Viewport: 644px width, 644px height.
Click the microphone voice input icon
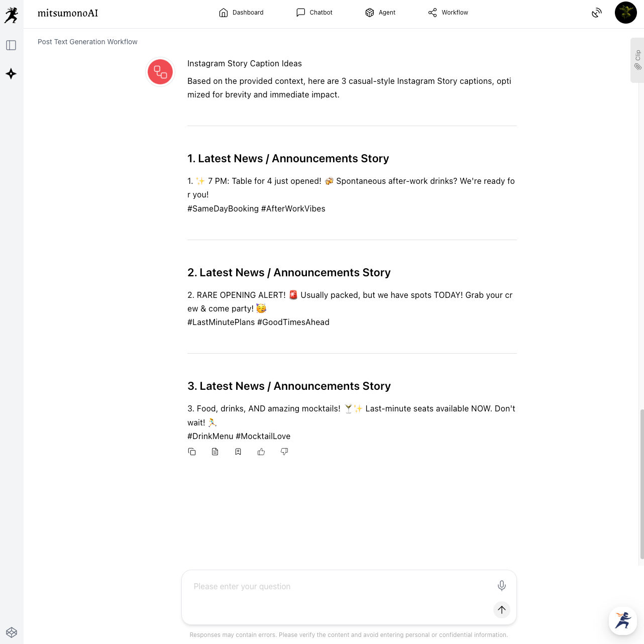point(501,586)
